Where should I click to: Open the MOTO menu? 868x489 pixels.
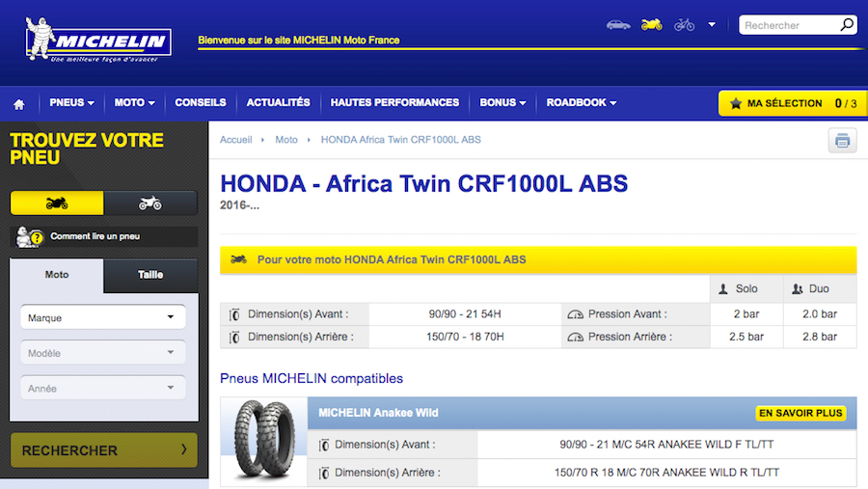click(134, 103)
